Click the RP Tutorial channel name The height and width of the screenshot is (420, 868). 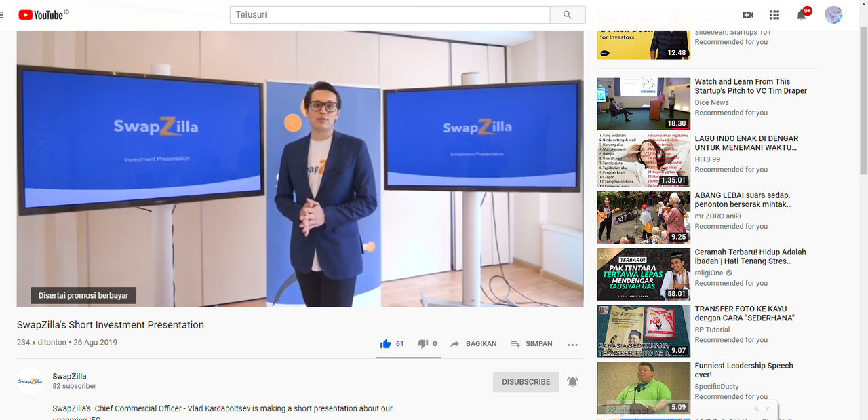[712, 330]
